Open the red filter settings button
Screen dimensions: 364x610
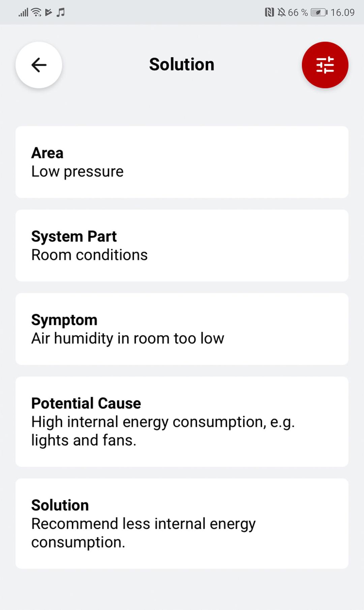[325, 65]
